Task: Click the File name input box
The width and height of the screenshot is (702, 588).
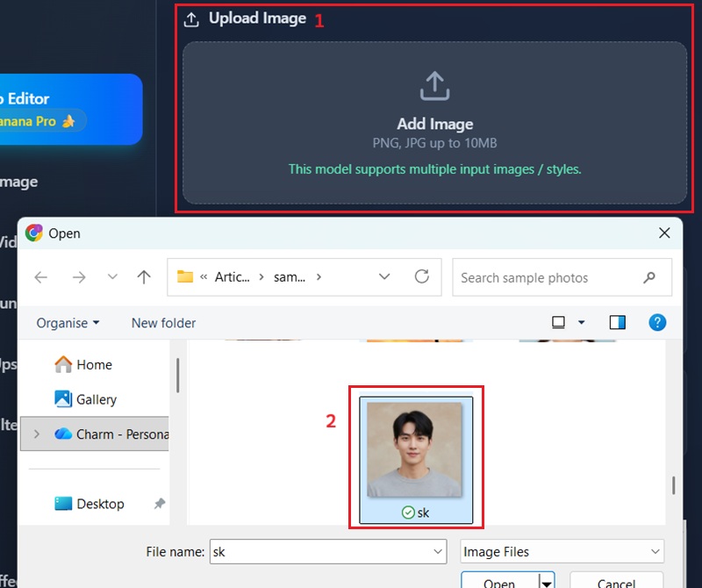Action: pyautogui.click(x=328, y=552)
